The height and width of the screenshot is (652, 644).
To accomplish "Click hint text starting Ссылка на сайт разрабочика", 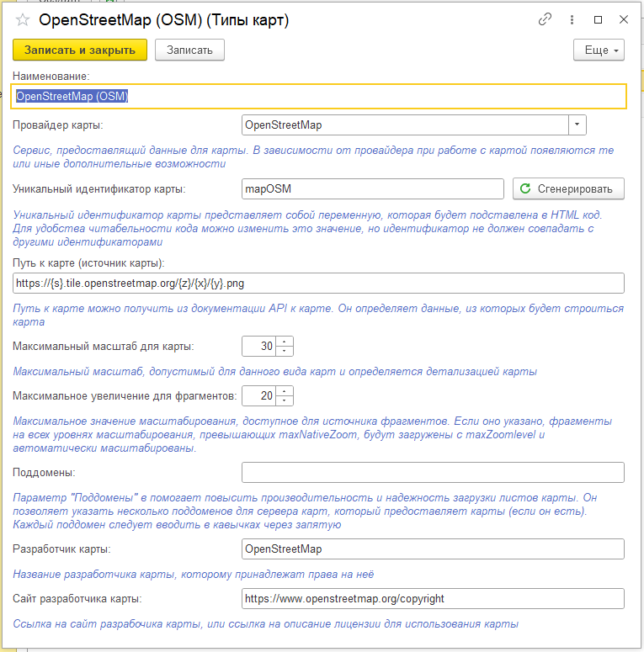I will (x=265, y=623).
